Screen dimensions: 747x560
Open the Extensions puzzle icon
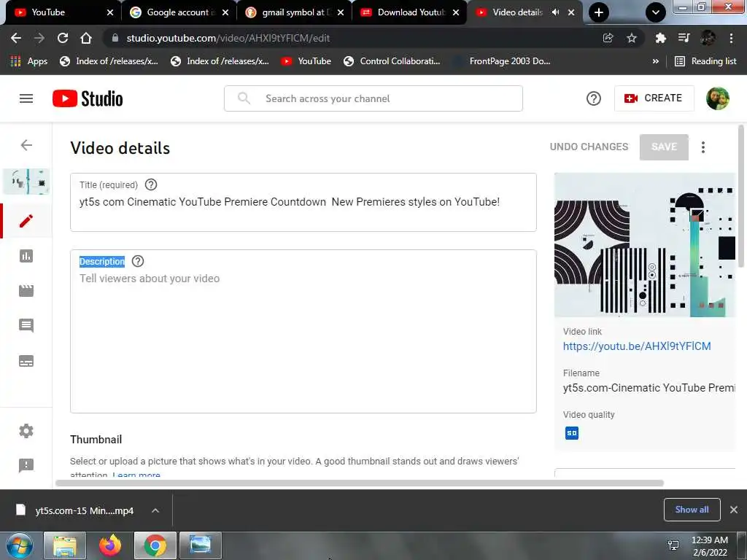click(660, 38)
